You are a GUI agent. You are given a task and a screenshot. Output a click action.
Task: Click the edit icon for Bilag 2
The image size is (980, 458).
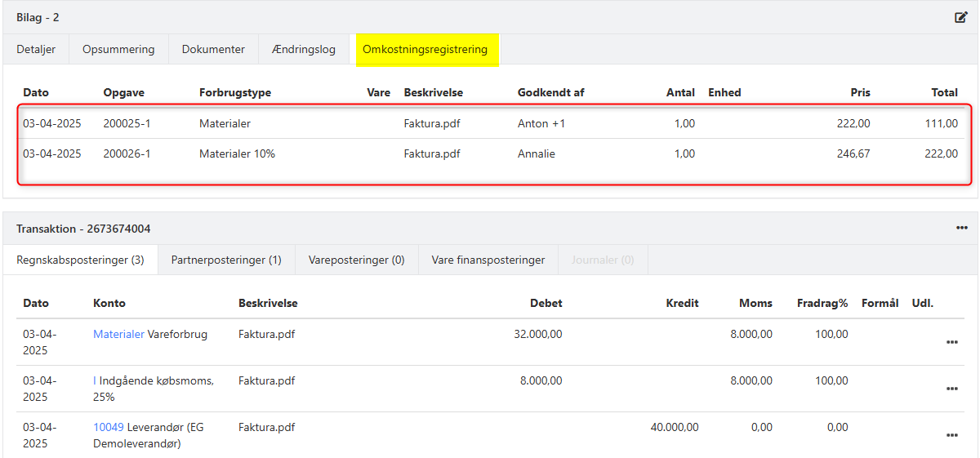click(961, 17)
